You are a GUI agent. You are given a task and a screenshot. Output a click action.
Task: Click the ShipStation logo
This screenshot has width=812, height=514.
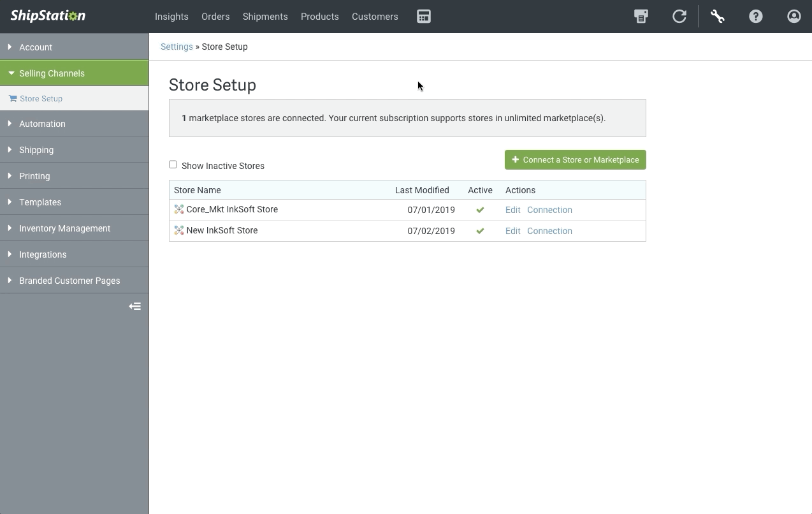pyautogui.click(x=47, y=15)
